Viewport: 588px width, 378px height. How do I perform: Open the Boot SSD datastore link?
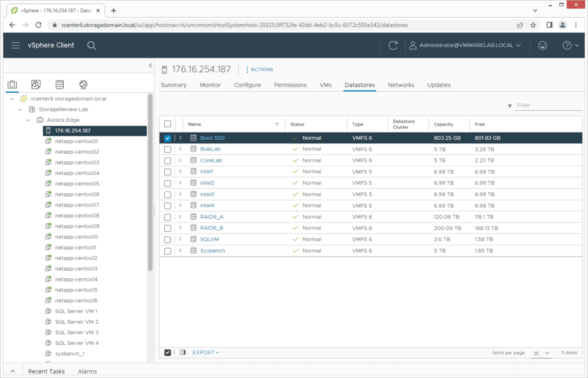point(212,138)
